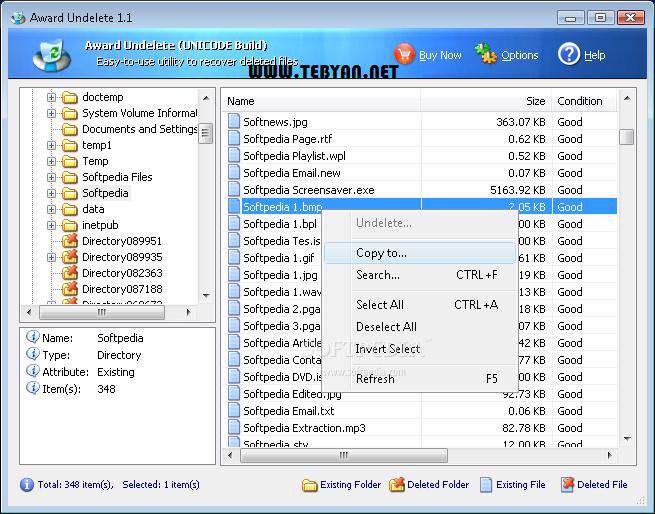Expand the inetpub folder node
This screenshot has height=514, width=655.
(x=51, y=225)
